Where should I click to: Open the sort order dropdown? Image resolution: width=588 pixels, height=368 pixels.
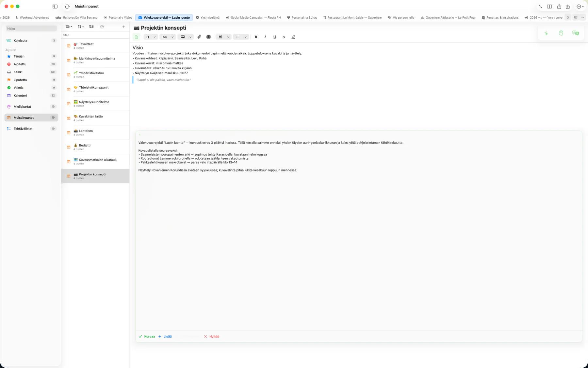[81, 26]
